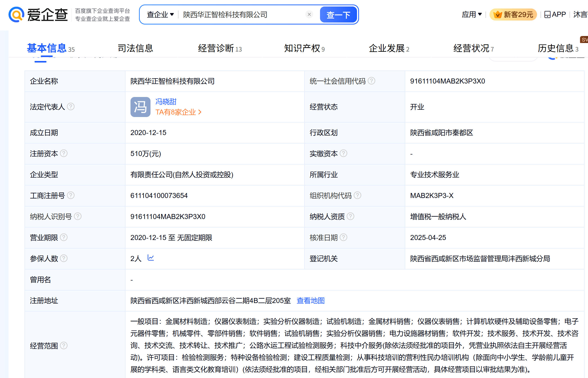Expand the 应用 dropdown menu
The image size is (588, 378).
471,14
